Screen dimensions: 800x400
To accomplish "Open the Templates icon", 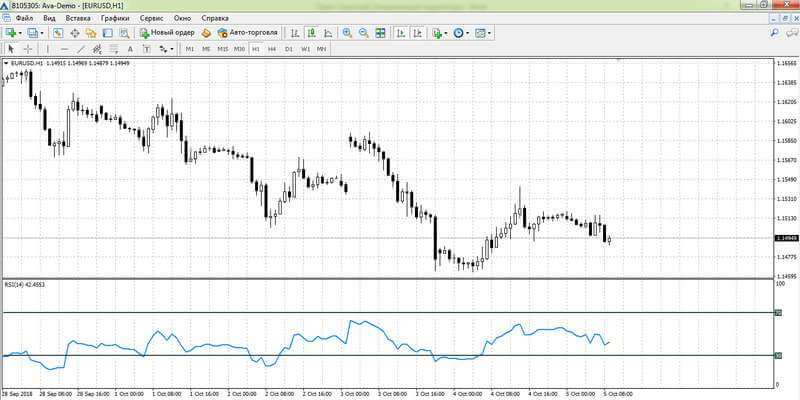I will (x=480, y=33).
